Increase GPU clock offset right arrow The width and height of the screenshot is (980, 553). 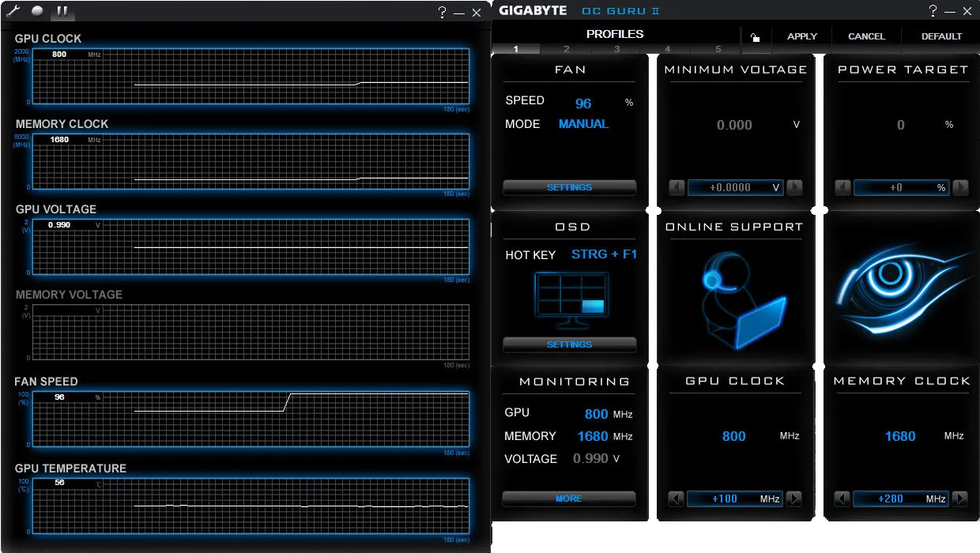794,498
